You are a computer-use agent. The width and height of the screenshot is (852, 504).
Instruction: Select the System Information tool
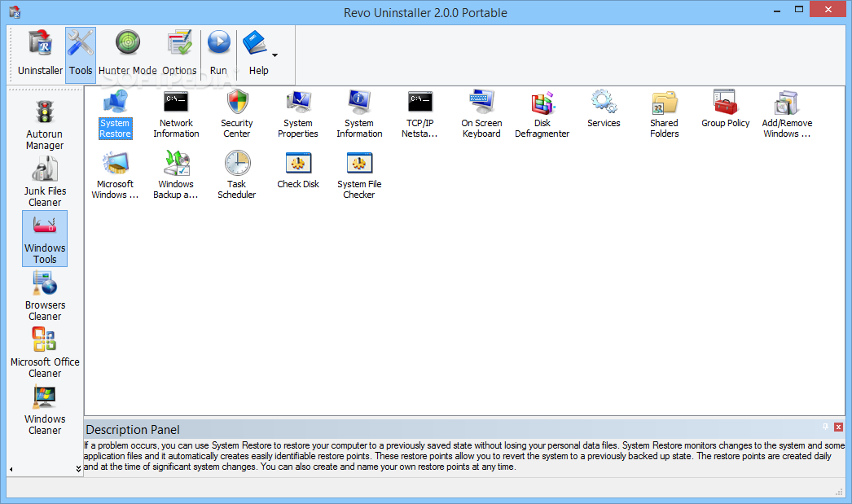(359, 115)
